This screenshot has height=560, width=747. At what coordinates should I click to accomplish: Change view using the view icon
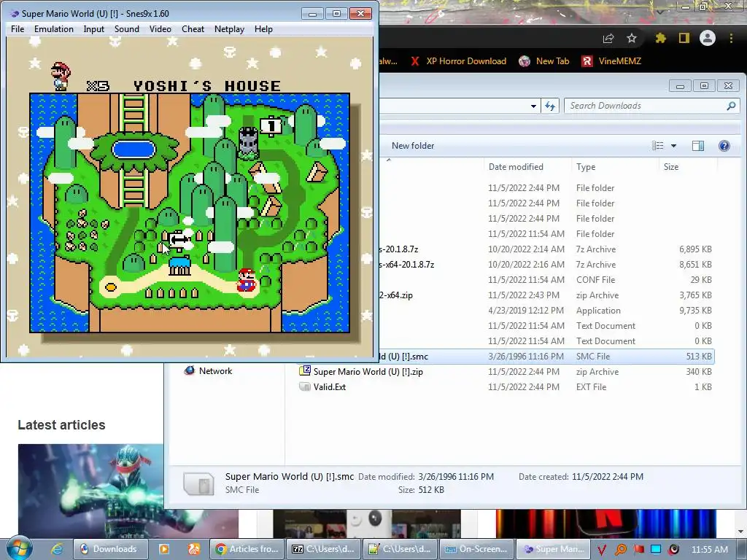tap(657, 146)
